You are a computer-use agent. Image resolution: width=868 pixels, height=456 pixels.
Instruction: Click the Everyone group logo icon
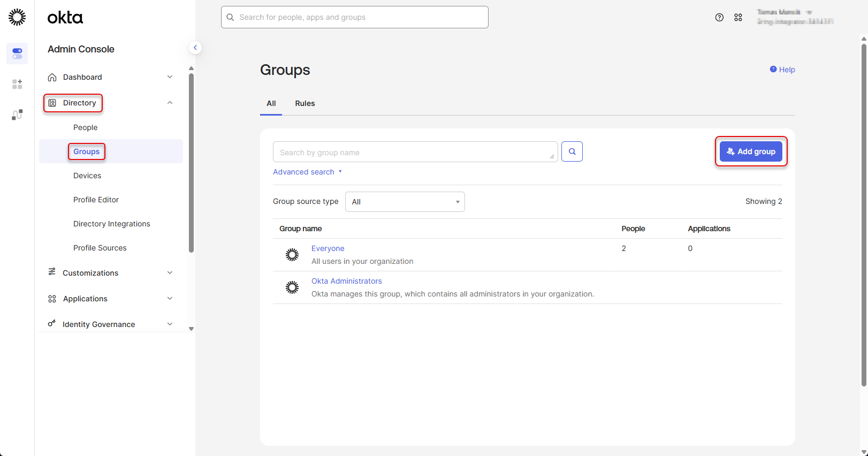tap(292, 255)
